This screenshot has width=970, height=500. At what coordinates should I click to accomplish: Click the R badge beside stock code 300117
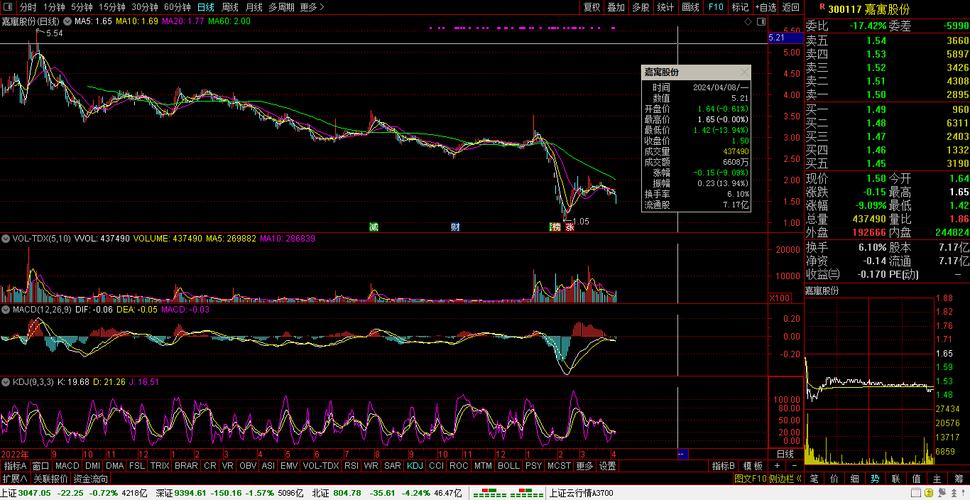tap(822, 7)
